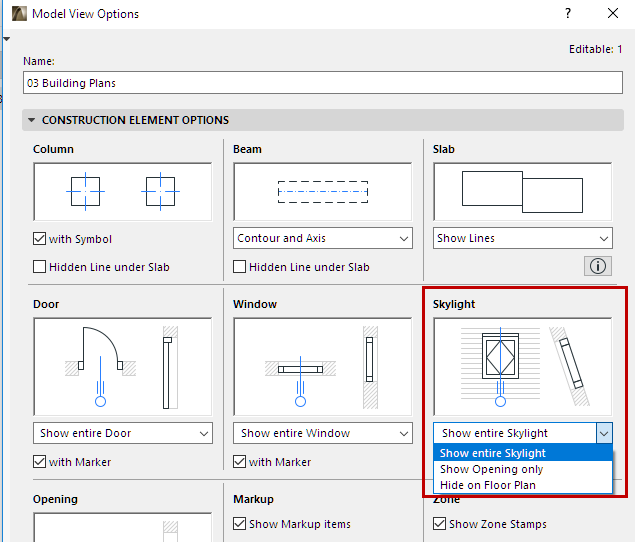Open the Slab 'Show Lines' dropdown
This screenshot has height=542, width=635.
tap(522, 239)
